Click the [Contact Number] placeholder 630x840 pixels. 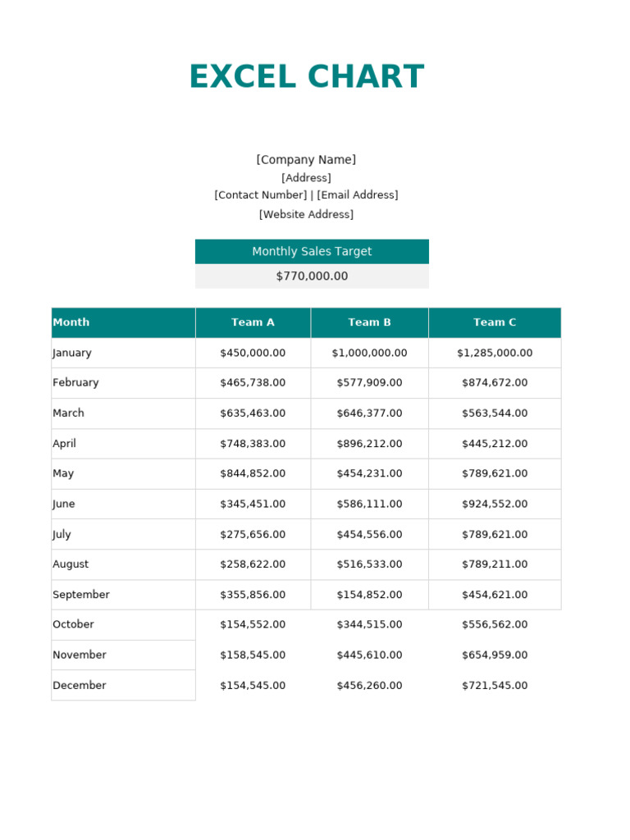pos(261,195)
